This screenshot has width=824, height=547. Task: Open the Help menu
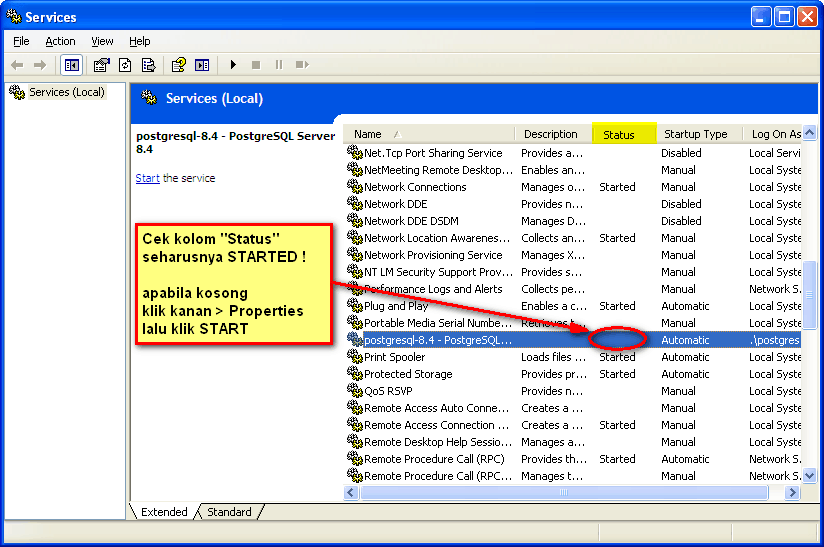[139, 41]
